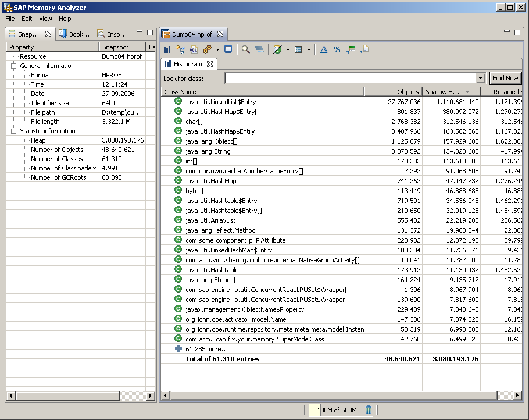This screenshot has width=529, height=420.
Task: Sort by Class Name column header
Action: pos(263,92)
